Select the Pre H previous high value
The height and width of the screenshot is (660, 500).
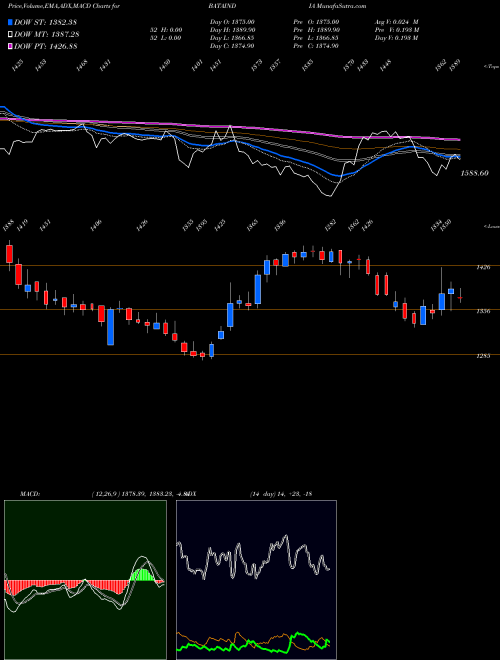click(x=328, y=30)
